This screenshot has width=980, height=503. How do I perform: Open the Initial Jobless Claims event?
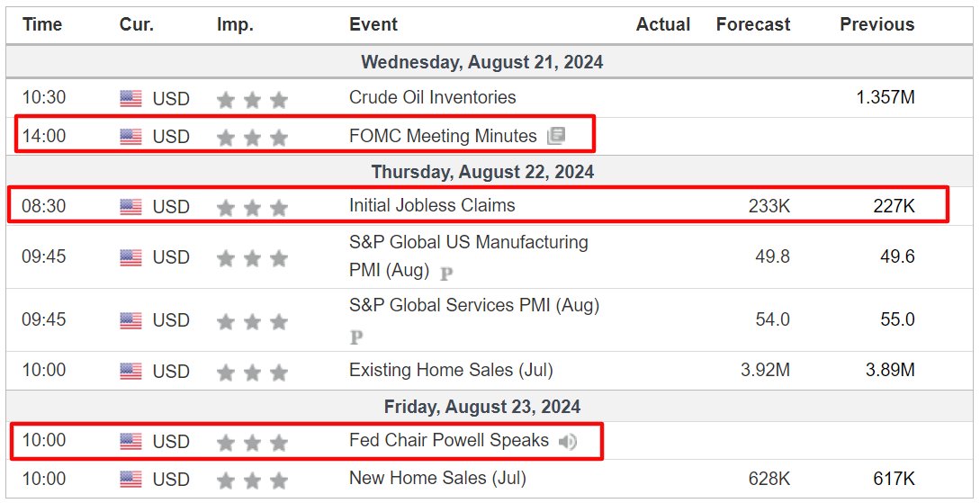432,205
